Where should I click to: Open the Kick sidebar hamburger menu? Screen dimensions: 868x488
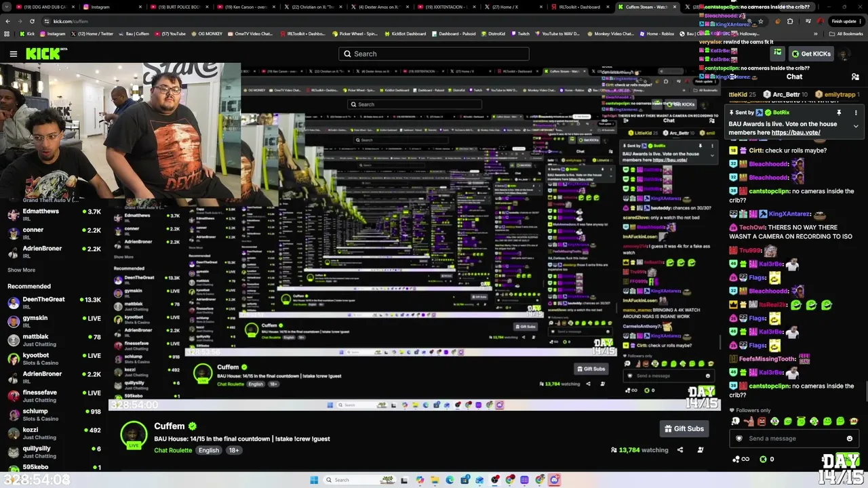point(13,54)
